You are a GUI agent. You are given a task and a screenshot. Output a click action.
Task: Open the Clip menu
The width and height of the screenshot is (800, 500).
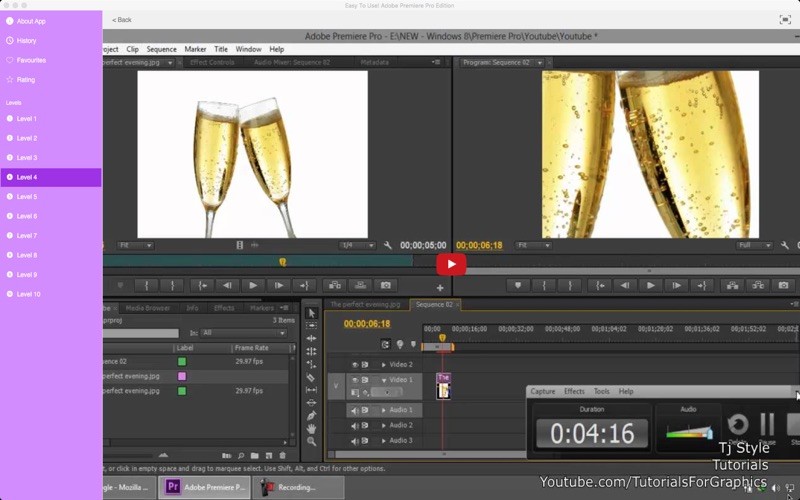[x=133, y=49]
